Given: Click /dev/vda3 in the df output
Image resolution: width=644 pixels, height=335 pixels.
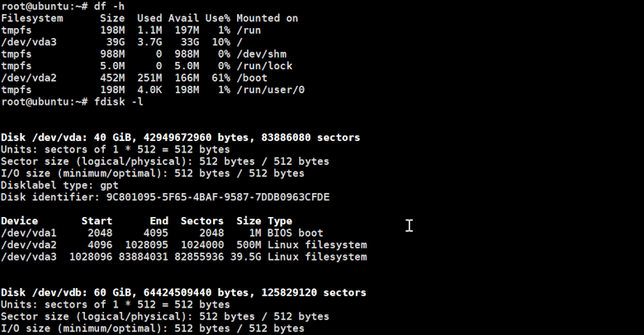Looking at the screenshot, I should (x=29, y=42).
